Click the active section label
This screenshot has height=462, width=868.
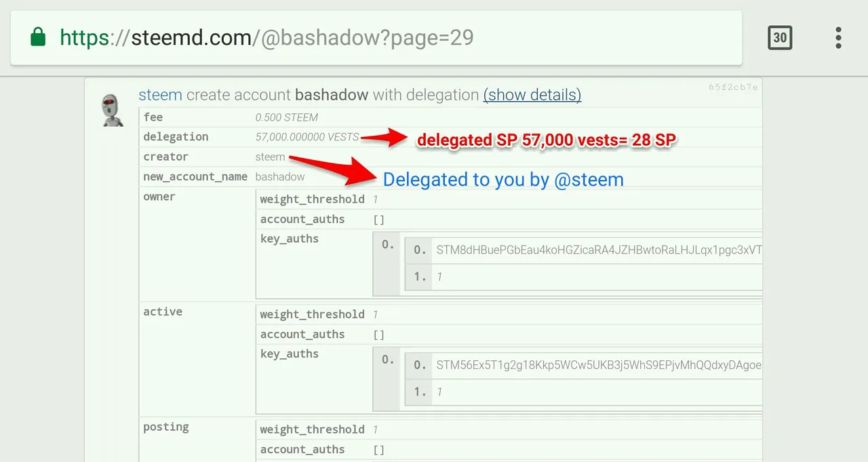tap(163, 311)
